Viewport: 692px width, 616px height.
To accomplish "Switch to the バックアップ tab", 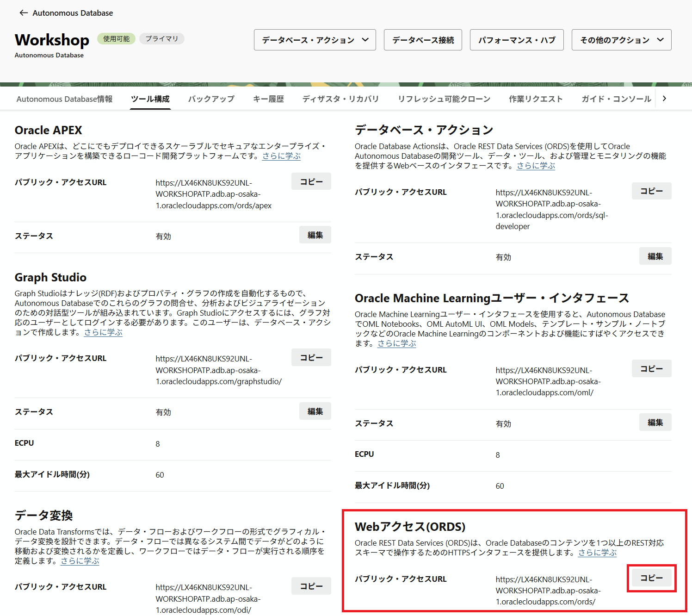I will (x=211, y=99).
